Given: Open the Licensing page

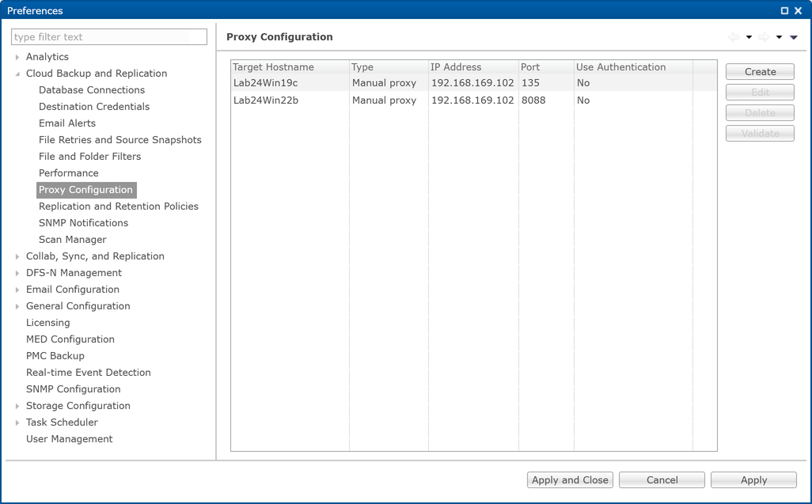Looking at the screenshot, I should (47, 322).
